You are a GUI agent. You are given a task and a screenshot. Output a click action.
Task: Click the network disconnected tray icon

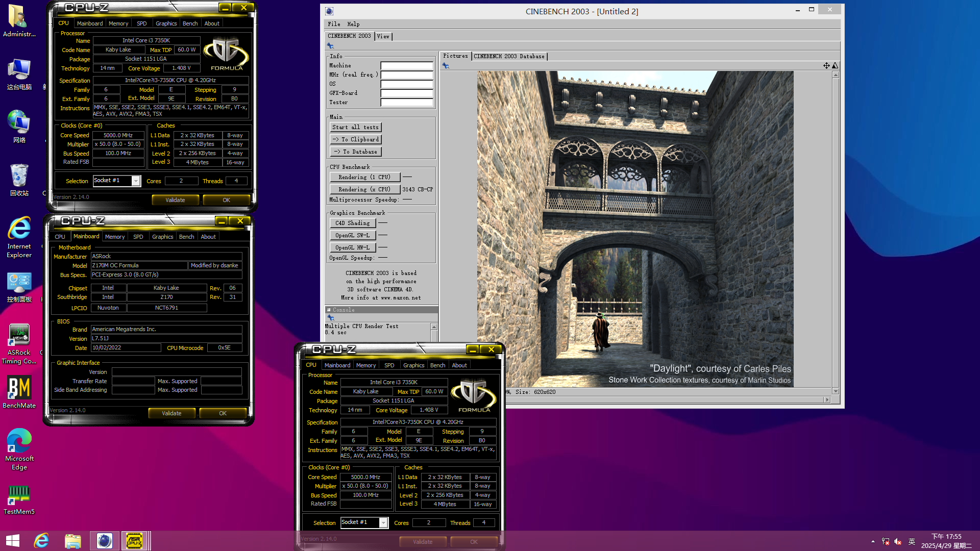point(886,541)
